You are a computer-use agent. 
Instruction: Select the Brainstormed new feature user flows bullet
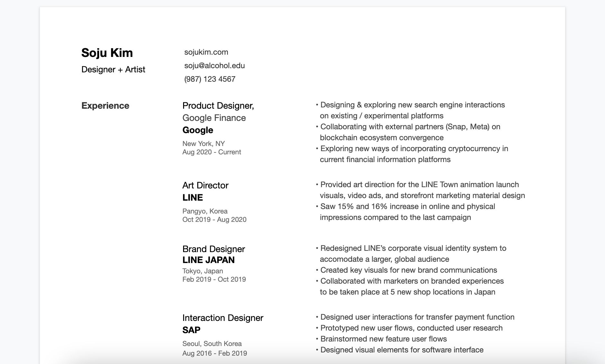381,339
